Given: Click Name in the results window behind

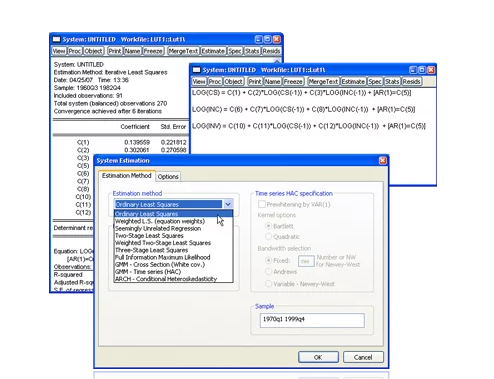Looking at the screenshot, I should pyautogui.click(x=132, y=51).
